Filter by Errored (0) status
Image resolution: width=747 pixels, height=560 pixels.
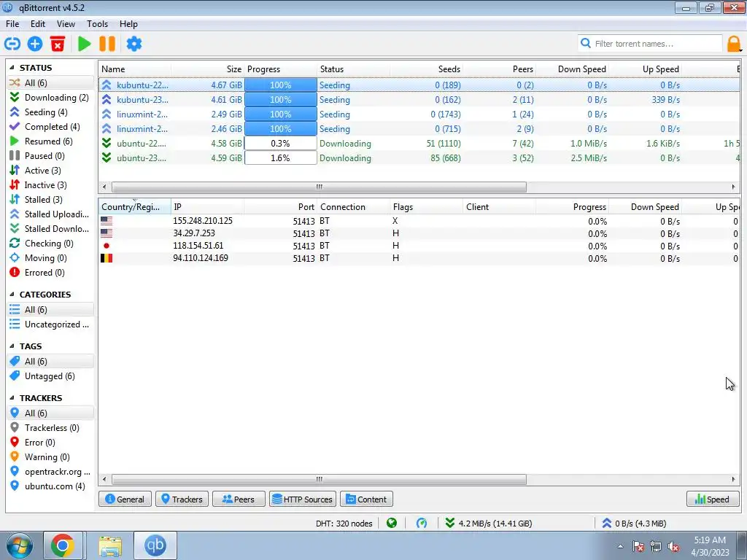50,273
